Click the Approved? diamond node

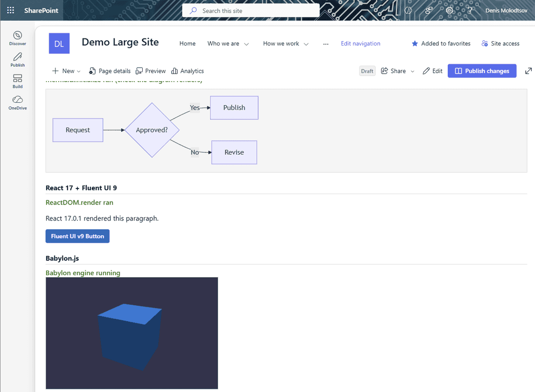(152, 130)
